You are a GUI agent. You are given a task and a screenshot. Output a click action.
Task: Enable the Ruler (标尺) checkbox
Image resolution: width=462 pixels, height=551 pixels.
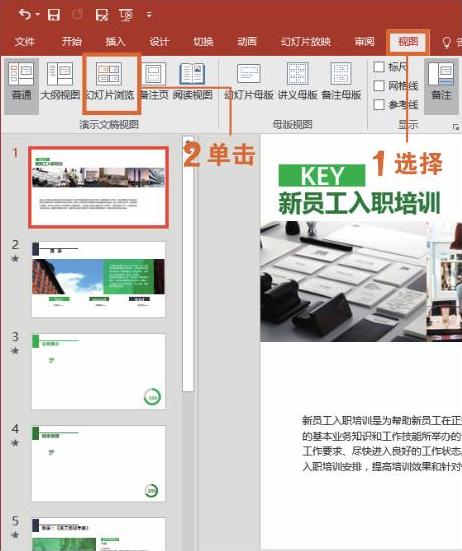[379, 67]
